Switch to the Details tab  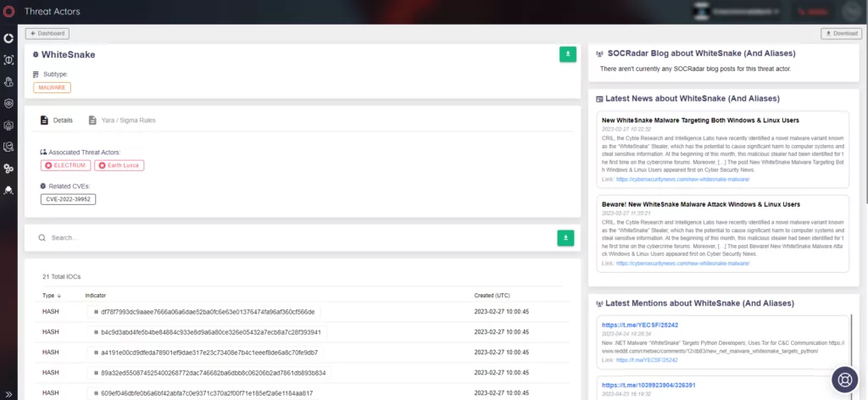pyautogui.click(x=57, y=120)
